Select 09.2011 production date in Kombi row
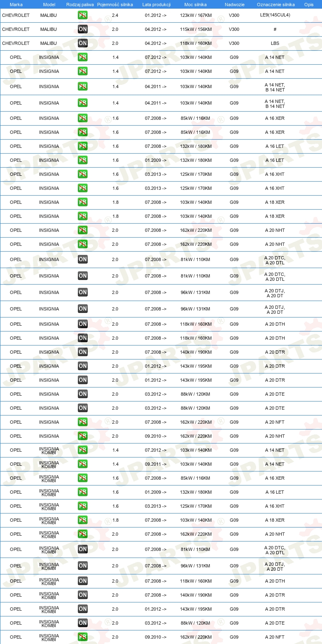 click(x=156, y=464)
